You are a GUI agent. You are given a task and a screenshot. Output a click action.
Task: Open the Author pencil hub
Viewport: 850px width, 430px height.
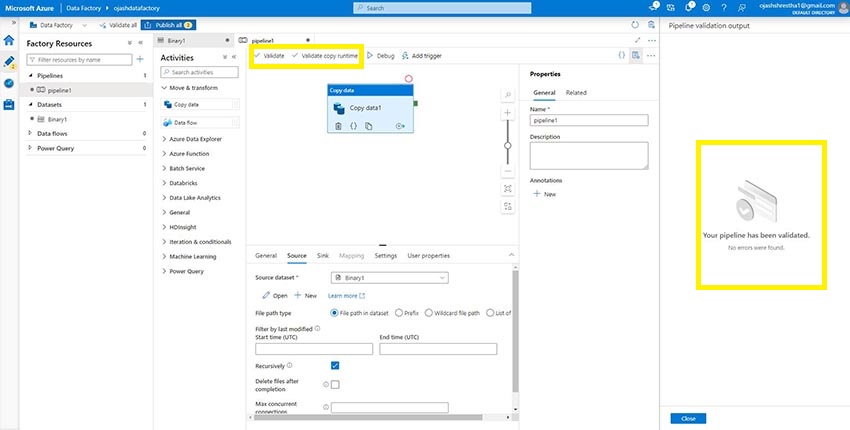coord(9,61)
